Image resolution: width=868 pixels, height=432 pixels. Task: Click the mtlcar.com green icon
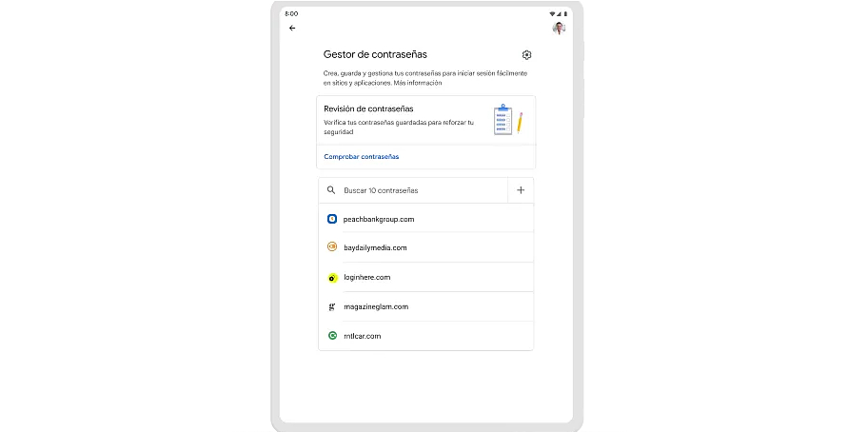(x=332, y=335)
